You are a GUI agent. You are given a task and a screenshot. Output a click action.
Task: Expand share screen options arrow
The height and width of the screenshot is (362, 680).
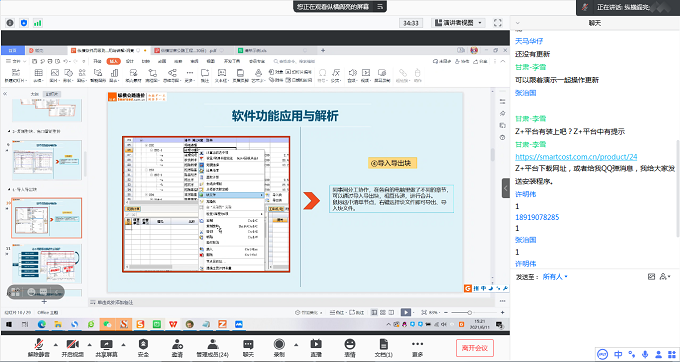pos(123,345)
